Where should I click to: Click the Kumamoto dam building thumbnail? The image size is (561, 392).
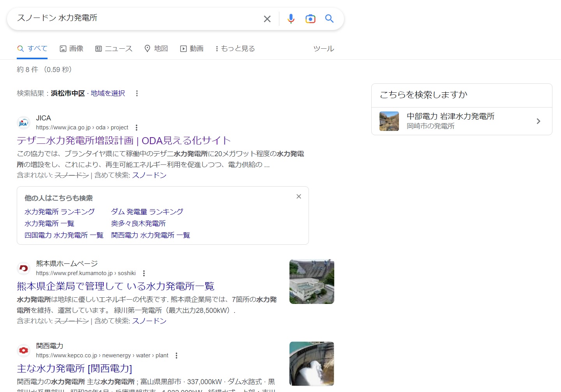tap(312, 282)
